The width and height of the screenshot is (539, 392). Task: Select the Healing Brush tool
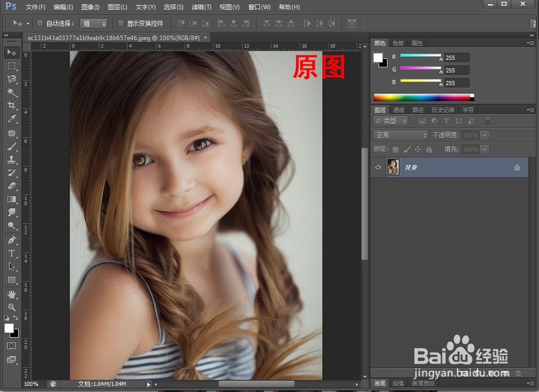(11, 133)
